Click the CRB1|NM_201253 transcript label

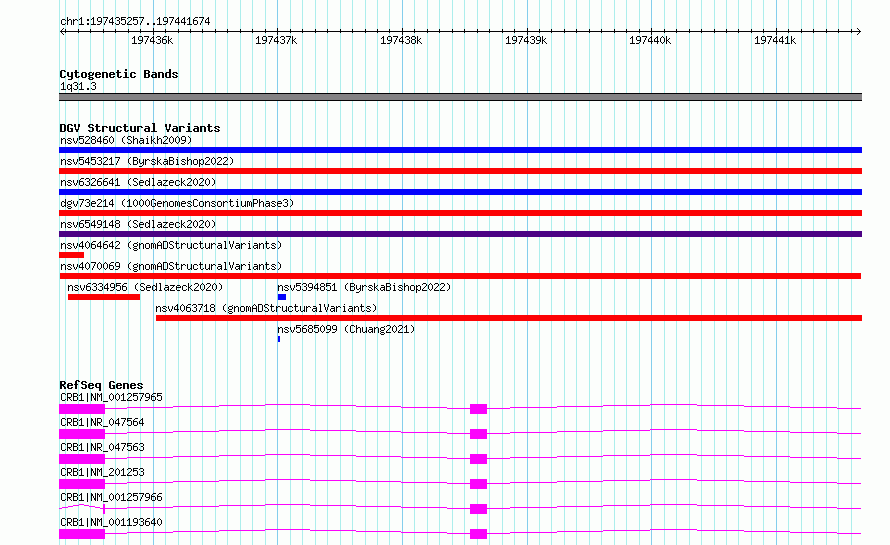click(102, 472)
